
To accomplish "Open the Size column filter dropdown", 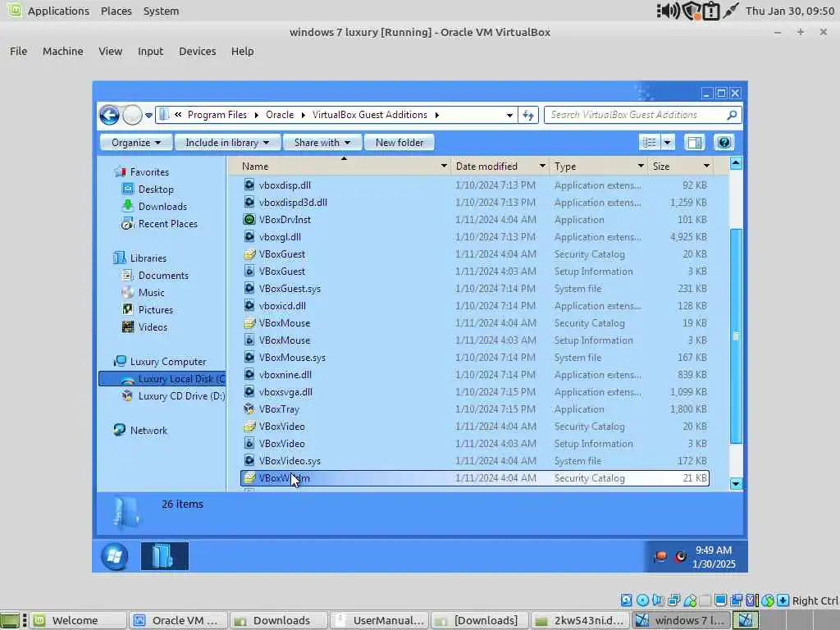I will pyautogui.click(x=706, y=167).
